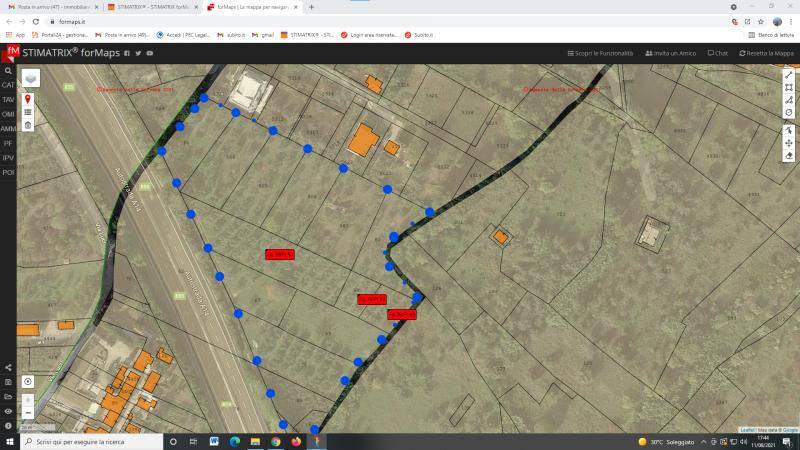Select the draw polyline measurement tool

(789, 75)
